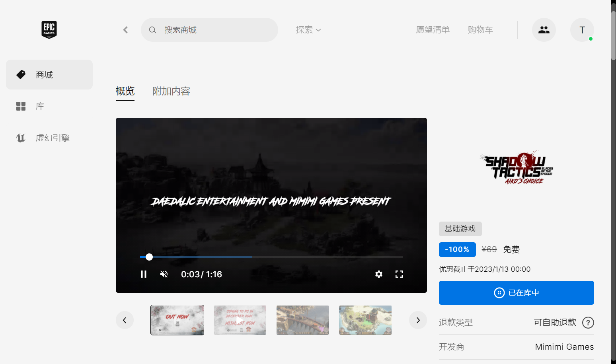
Task: Click the search magnifier icon
Action: point(152,30)
